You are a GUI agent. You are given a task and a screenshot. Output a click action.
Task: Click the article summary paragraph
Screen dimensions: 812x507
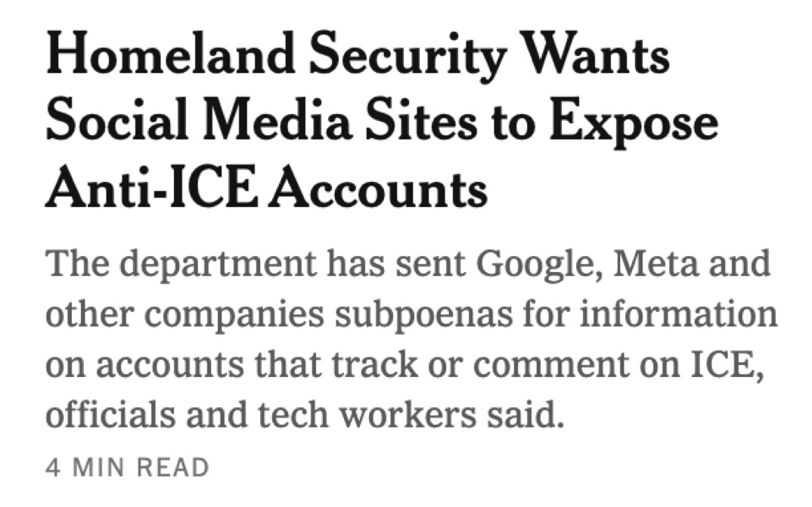408,340
